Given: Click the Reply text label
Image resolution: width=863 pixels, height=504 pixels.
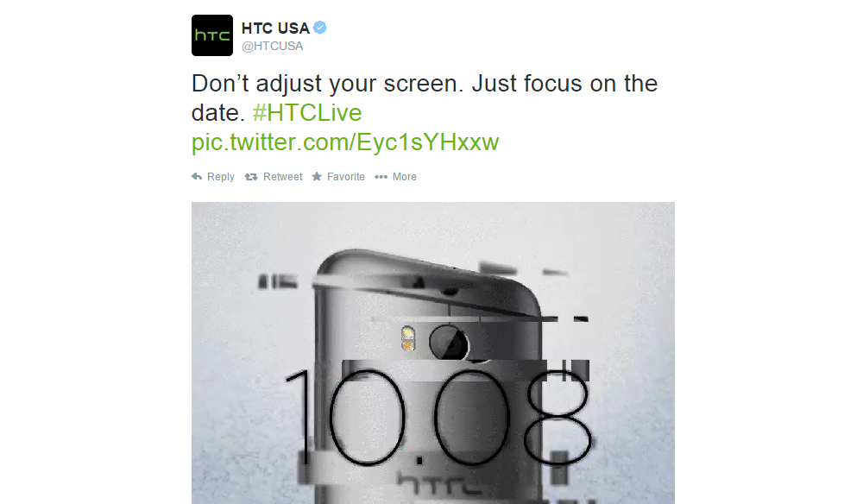Looking at the screenshot, I should click(x=221, y=177).
